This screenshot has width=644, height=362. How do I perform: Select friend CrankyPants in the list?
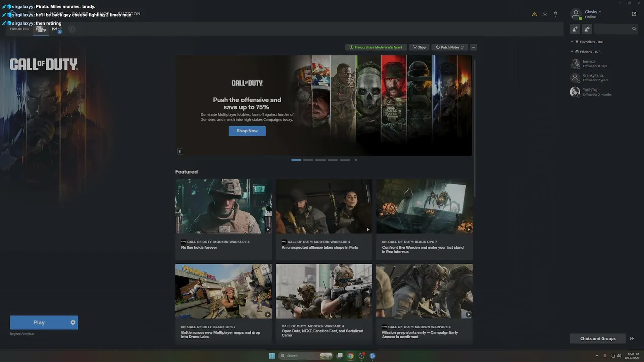click(603, 78)
